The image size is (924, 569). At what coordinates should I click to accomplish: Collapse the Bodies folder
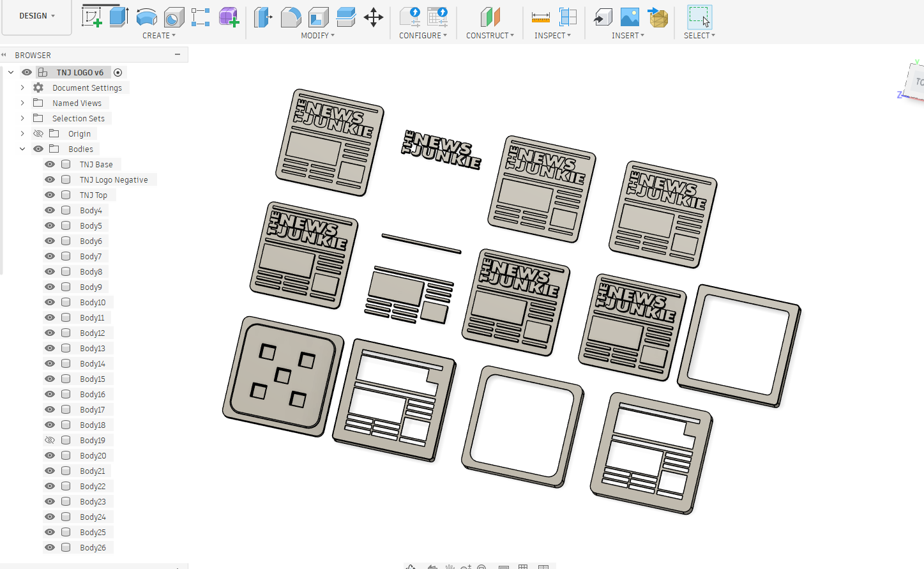[x=22, y=149]
